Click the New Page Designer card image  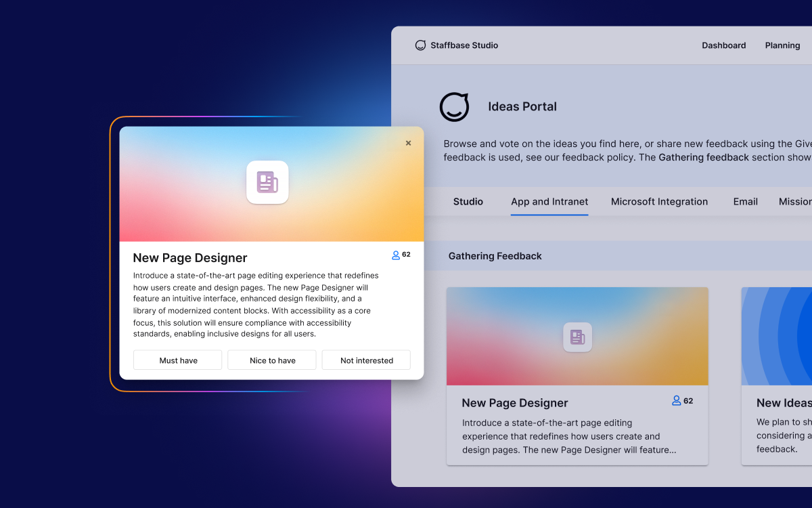click(x=577, y=337)
